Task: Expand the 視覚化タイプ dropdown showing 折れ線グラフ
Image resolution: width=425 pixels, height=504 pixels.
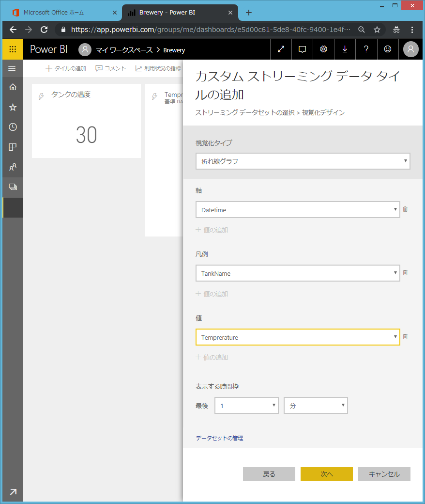Action: [303, 161]
